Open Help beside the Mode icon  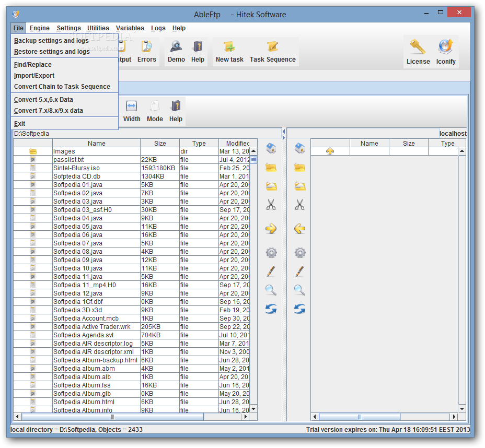(176, 111)
